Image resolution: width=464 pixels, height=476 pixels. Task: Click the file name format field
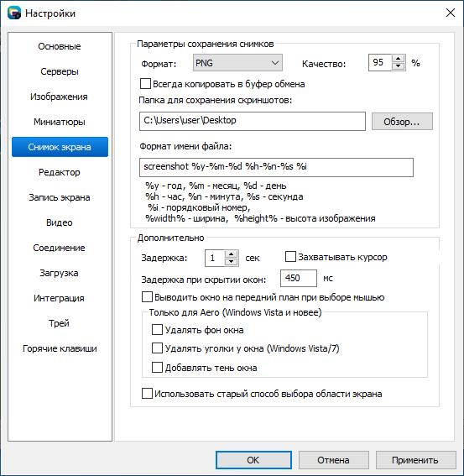(x=276, y=167)
